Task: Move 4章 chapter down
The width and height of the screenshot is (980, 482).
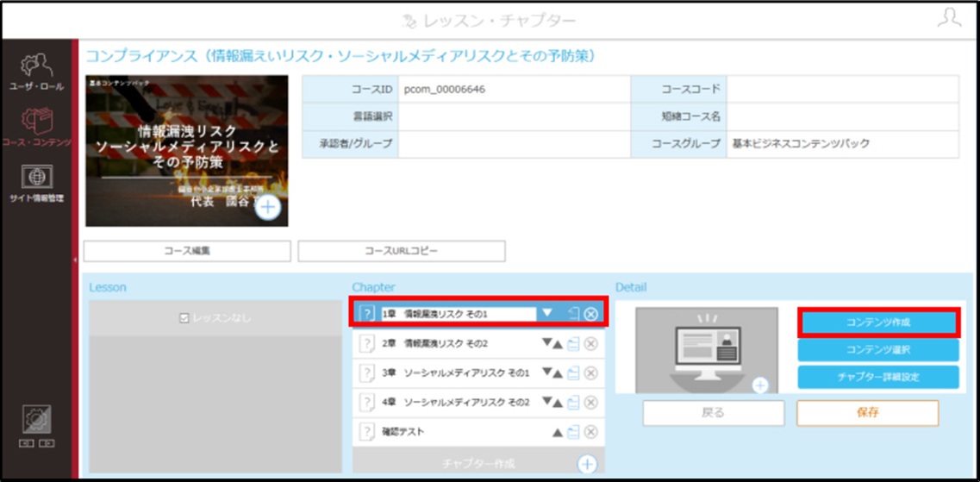Action: [546, 401]
